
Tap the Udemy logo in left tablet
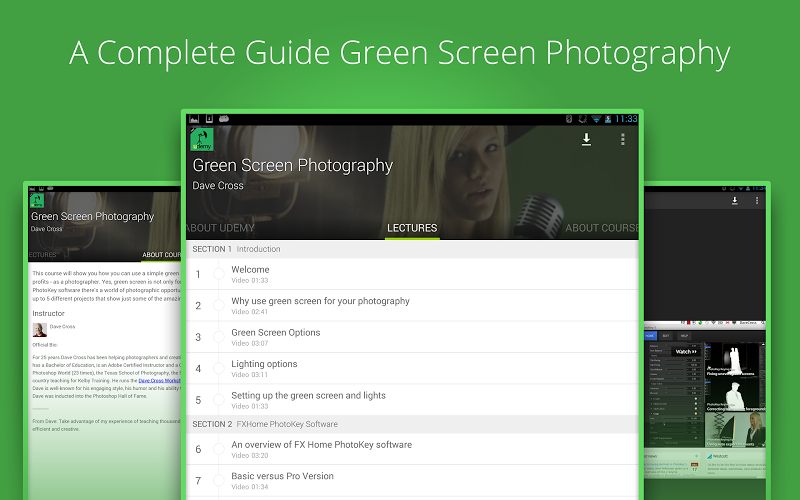37,200
